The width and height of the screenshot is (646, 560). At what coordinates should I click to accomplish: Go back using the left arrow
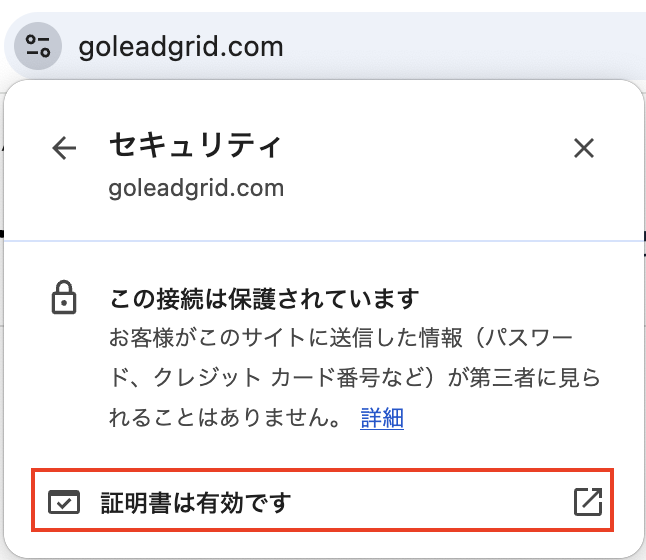(x=64, y=148)
